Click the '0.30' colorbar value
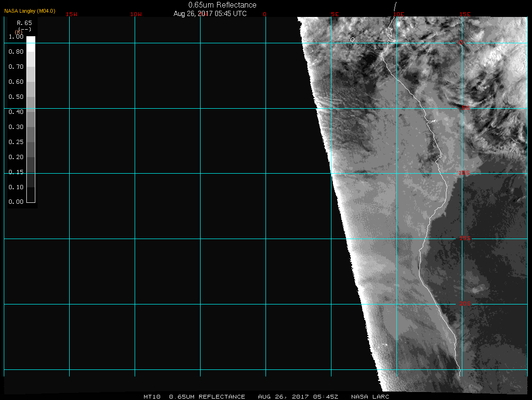 tap(16, 127)
